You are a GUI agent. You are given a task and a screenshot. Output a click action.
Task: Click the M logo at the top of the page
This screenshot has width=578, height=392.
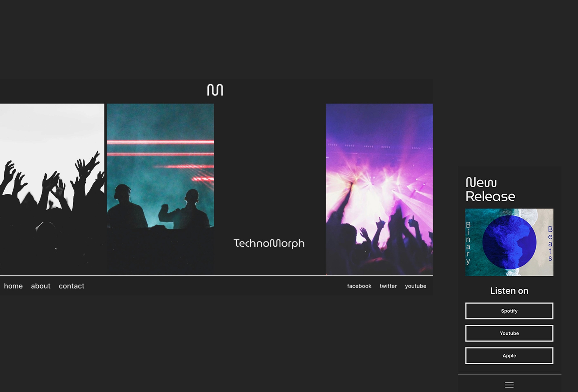click(x=215, y=90)
